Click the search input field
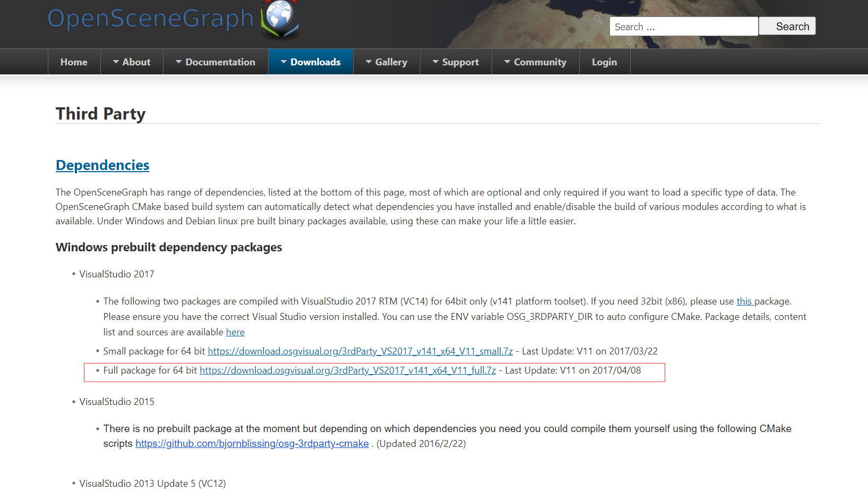 683,26
